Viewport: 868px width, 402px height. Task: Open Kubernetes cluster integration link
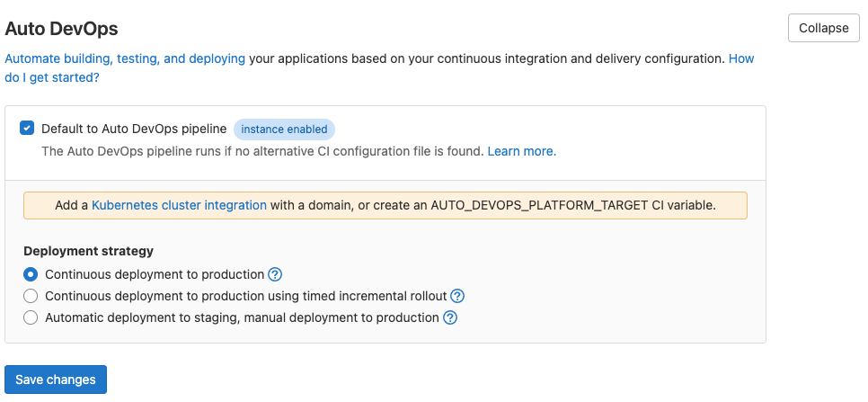(x=179, y=205)
